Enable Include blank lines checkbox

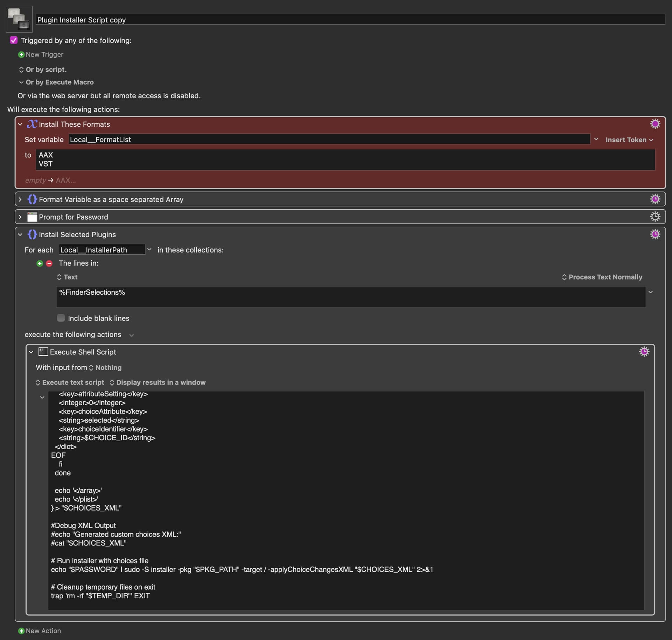(61, 318)
